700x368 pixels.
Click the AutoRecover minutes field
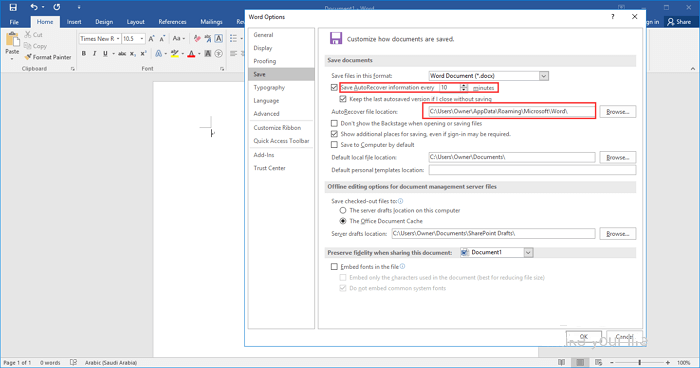click(450, 88)
